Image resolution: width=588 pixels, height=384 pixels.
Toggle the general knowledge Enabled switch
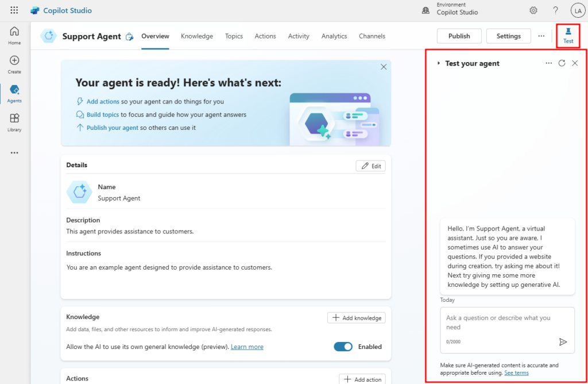pyautogui.click(x=343, y=347)
